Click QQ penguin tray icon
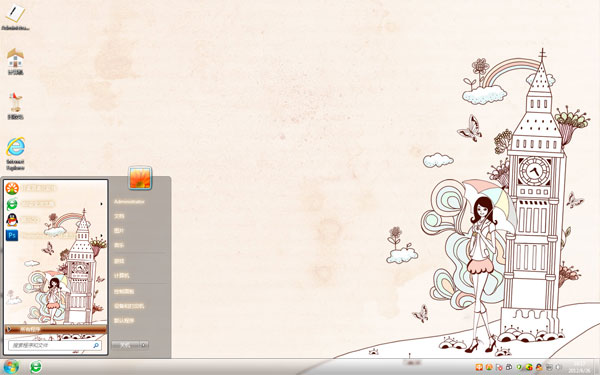600x375 pixels. pyautogui.click(x=539, y=367)
